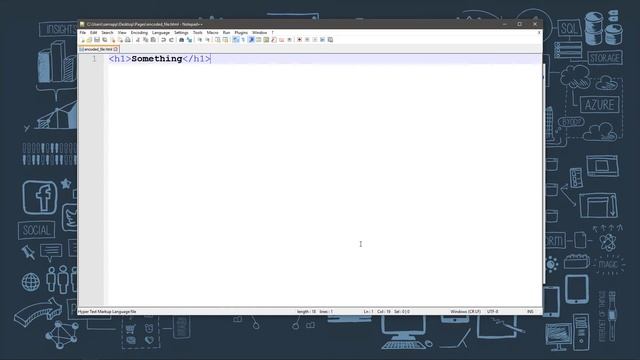The width and height of the screenshot is (640, 360).
Task: Toggle INS insert mode in status bar
Action: pos(530,311)
